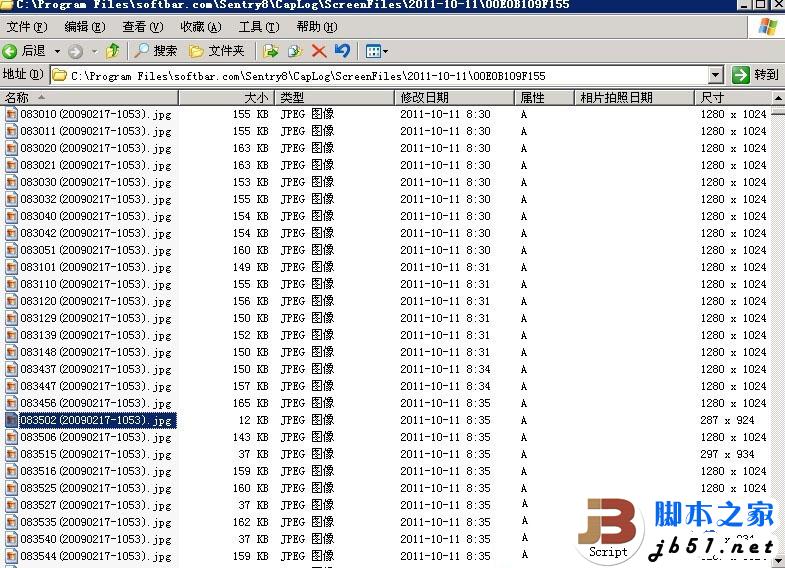Open the 帮助(H) menu
The width and height of the screenshot is (785, 568).
tap(317, 27)
